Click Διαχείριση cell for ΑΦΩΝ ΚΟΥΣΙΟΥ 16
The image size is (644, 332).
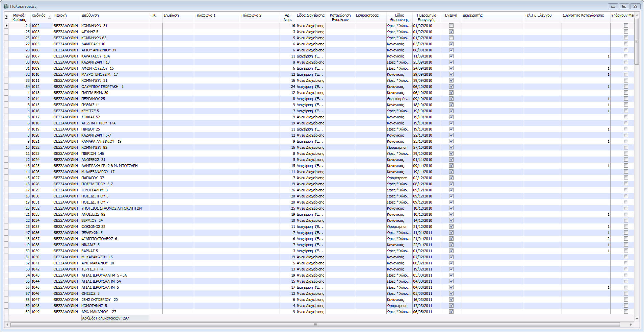(311, 68)
